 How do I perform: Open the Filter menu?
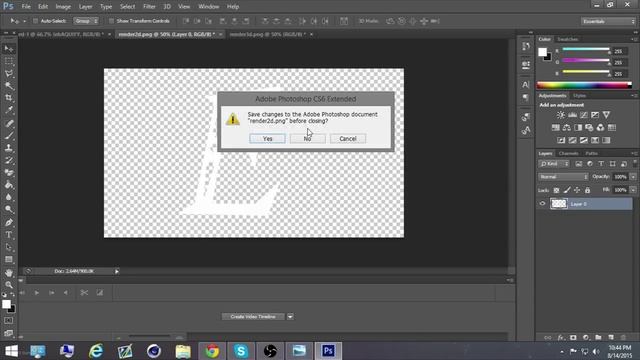coord(149,7)
